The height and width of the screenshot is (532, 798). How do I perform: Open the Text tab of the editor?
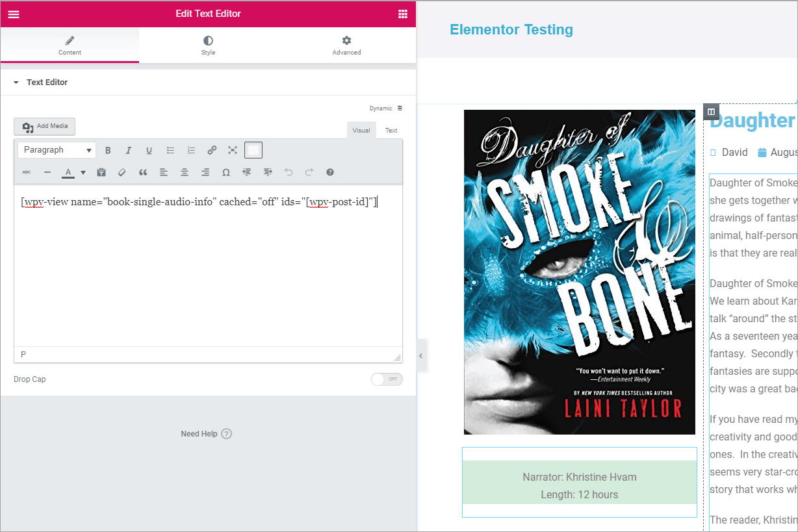coord(391,130)
